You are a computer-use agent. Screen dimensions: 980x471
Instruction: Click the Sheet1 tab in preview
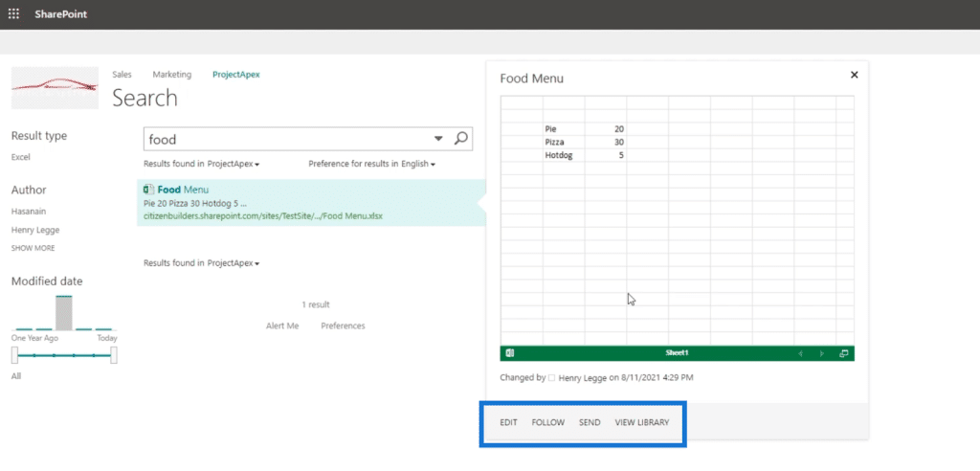pos(677,353)
